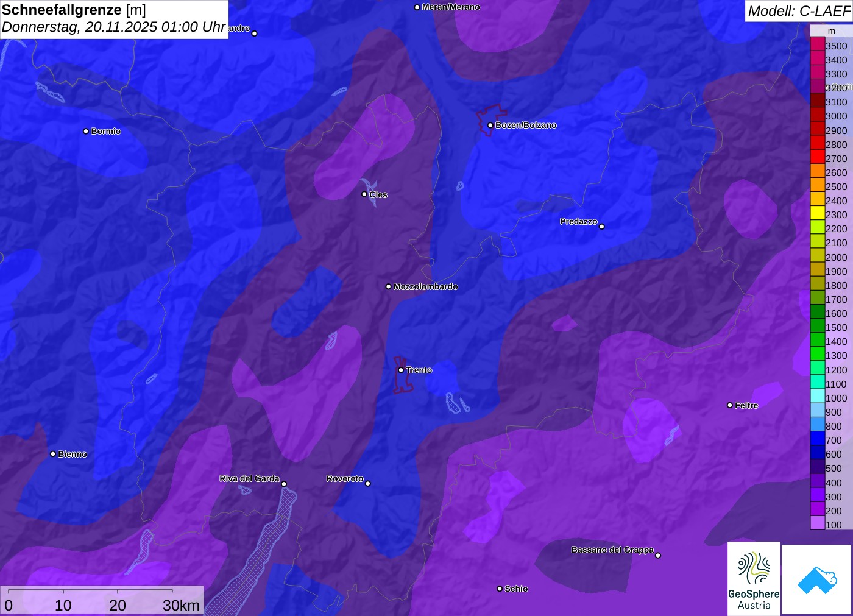
Task: Click the Bormio city marker dot
Action: (x=86, y=131)
